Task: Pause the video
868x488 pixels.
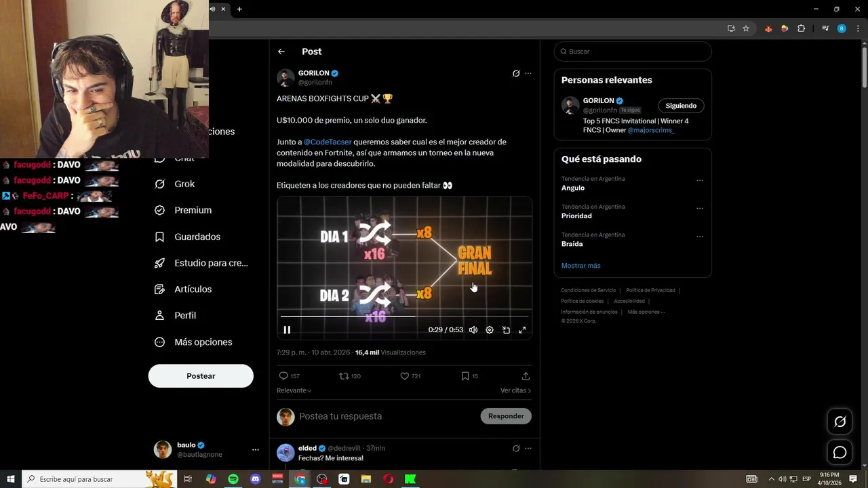Action: pos(287,330)
